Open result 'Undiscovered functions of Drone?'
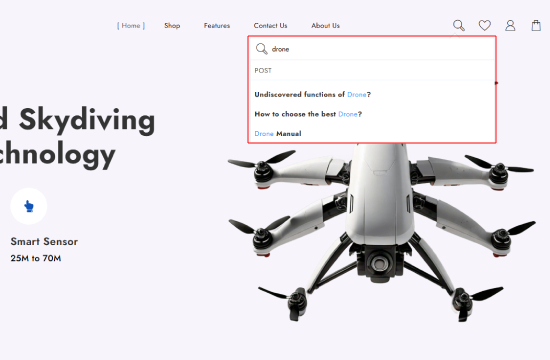This screenshot has height=360, width=550. point(313,94)
